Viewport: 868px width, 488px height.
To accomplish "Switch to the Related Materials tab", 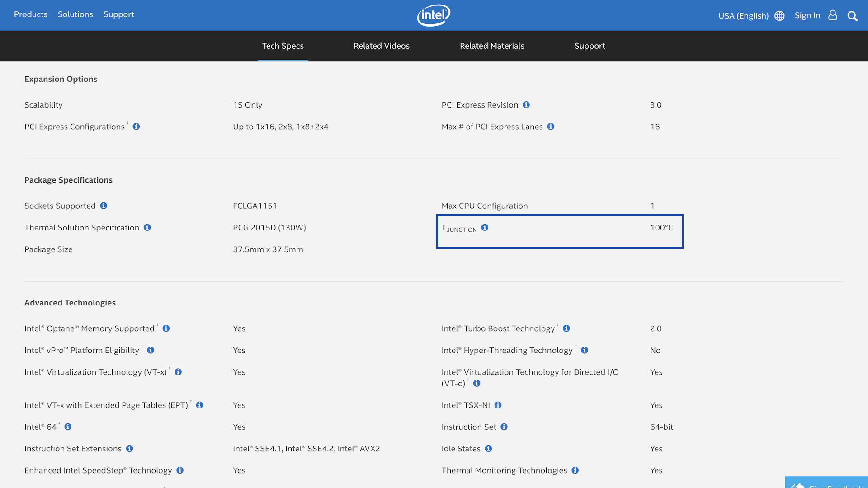I will coord(492,46).
